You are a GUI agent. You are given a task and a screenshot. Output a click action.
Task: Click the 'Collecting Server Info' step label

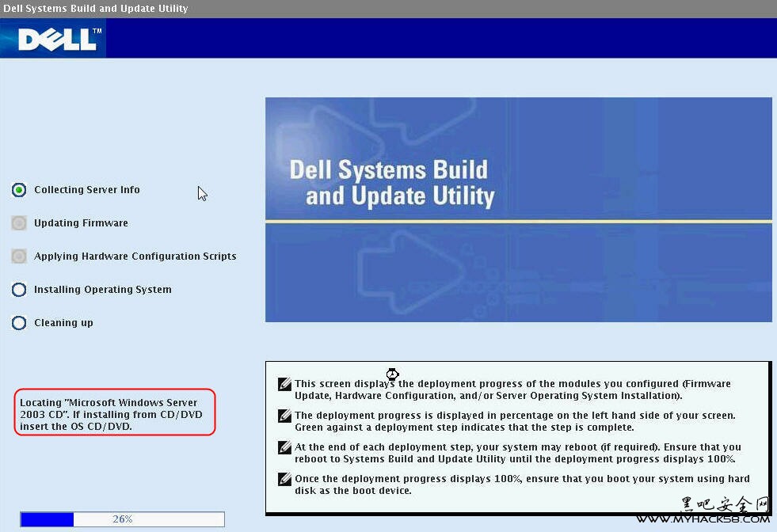point(87,190)
